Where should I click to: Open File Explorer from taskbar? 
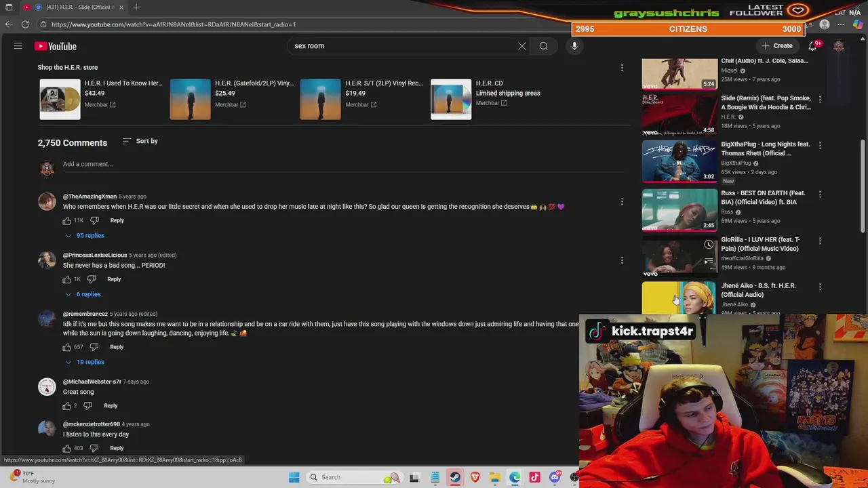click(494, 477)
